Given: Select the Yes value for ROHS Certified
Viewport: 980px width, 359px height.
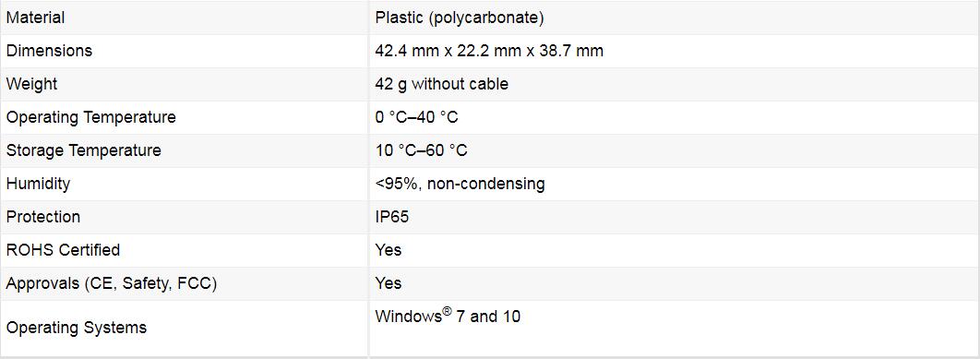Looking at the screenshot, I should click(x=388, y=250).
